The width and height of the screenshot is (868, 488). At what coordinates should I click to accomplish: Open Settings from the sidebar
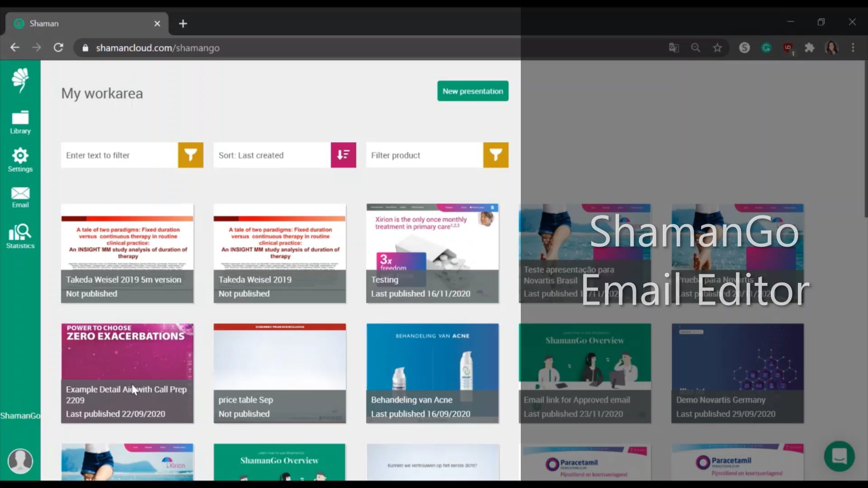pyautogui.click(x=20, y=159)
